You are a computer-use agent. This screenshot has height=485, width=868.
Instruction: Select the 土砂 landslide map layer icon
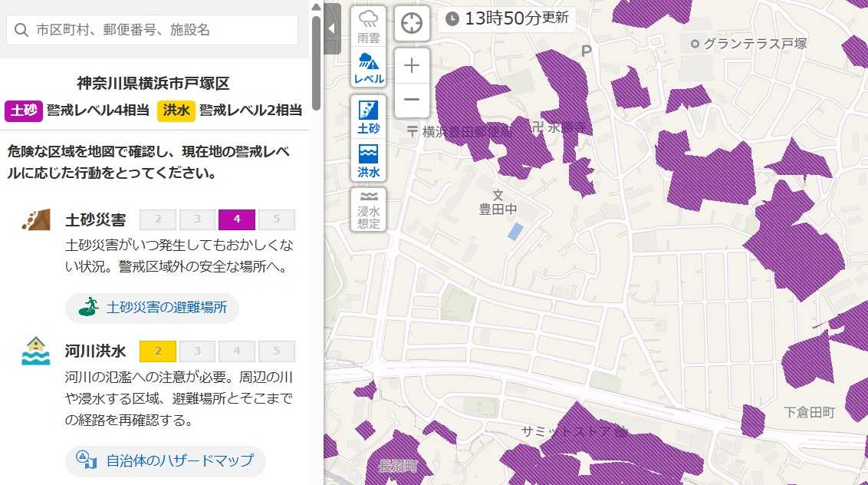[x=369, y=117]
